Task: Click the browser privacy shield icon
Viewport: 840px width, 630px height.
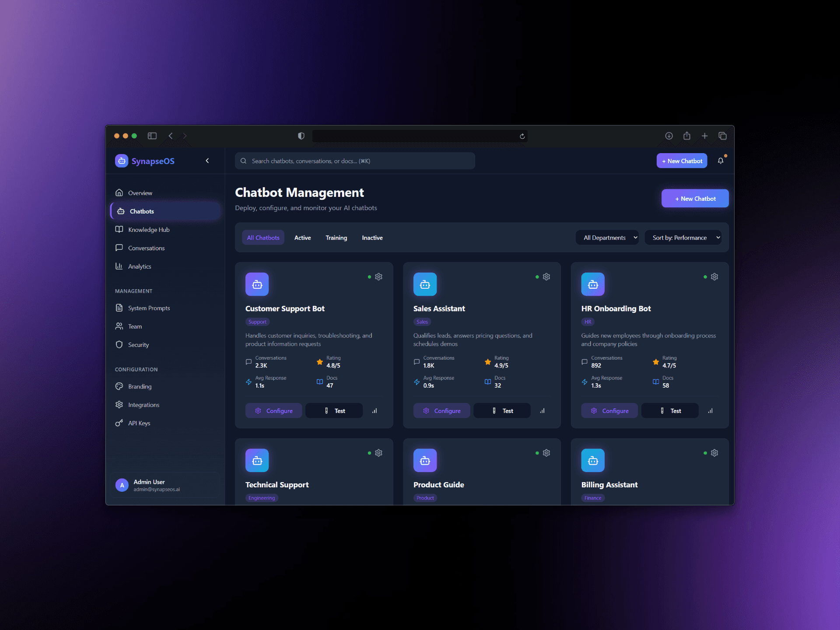Action: [x=301, y=136]
